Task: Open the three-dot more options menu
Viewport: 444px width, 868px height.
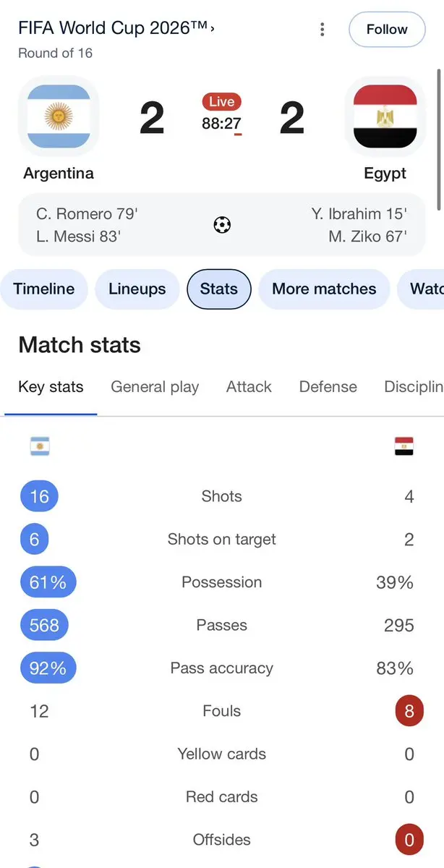Action: tap(322, 30)
